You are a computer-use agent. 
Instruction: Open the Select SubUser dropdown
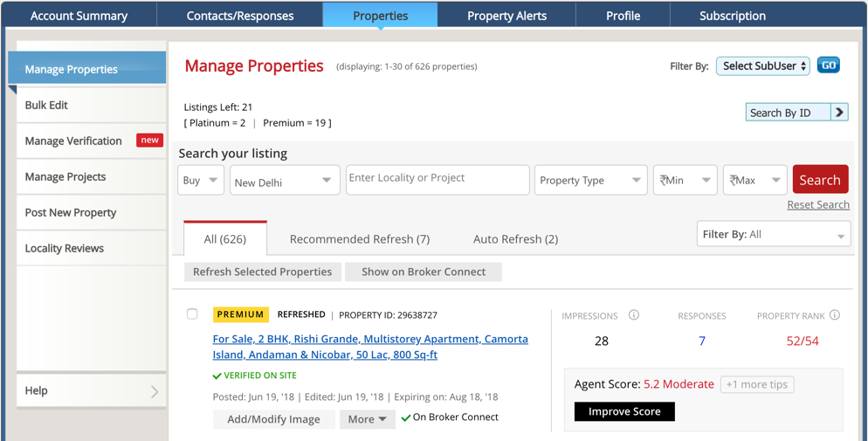point(763,66)
